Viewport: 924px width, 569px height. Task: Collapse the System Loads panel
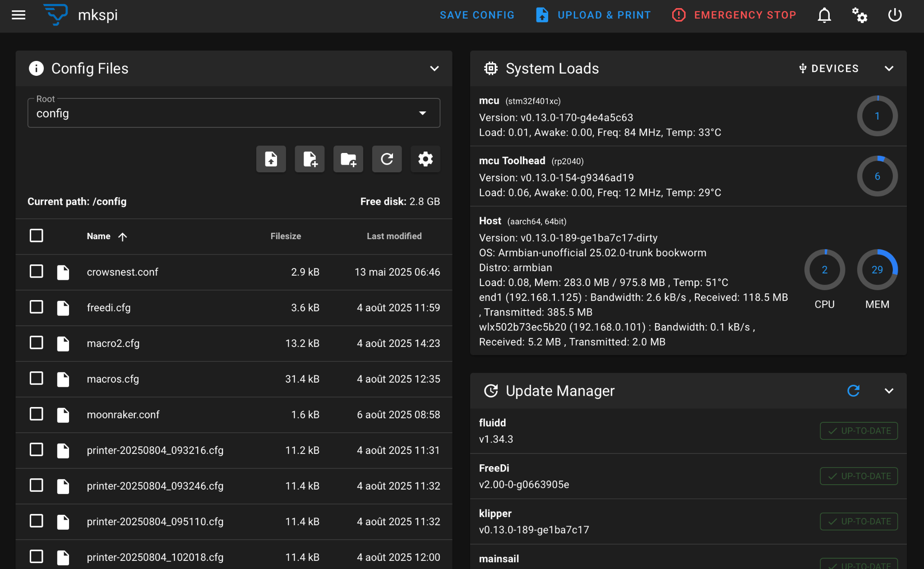pyautogui.click(x=889, y=69)
